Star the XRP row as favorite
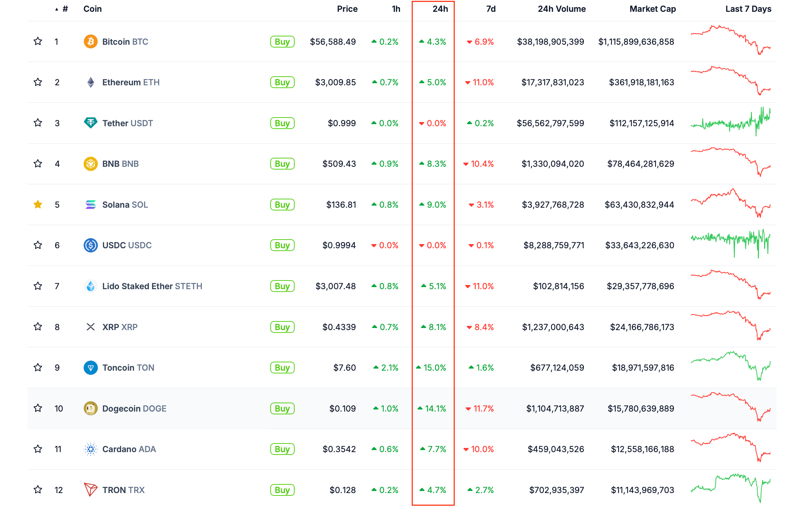812x509 pixels. (x=38, y=327)
